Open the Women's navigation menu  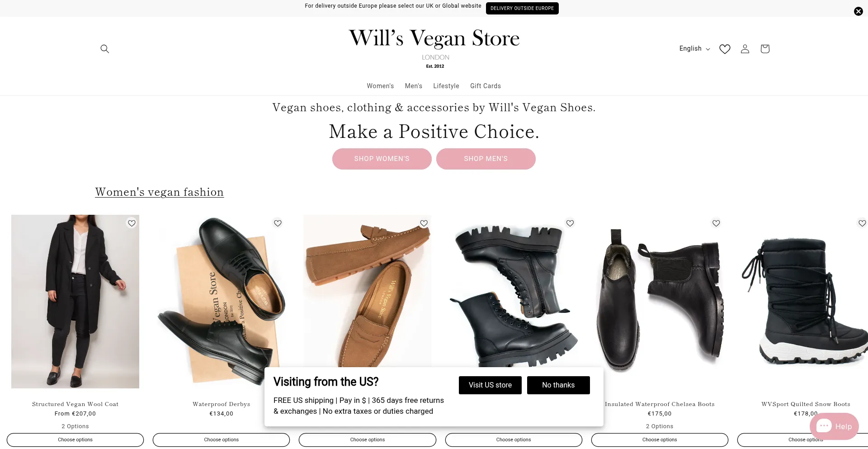pos(380,86)
